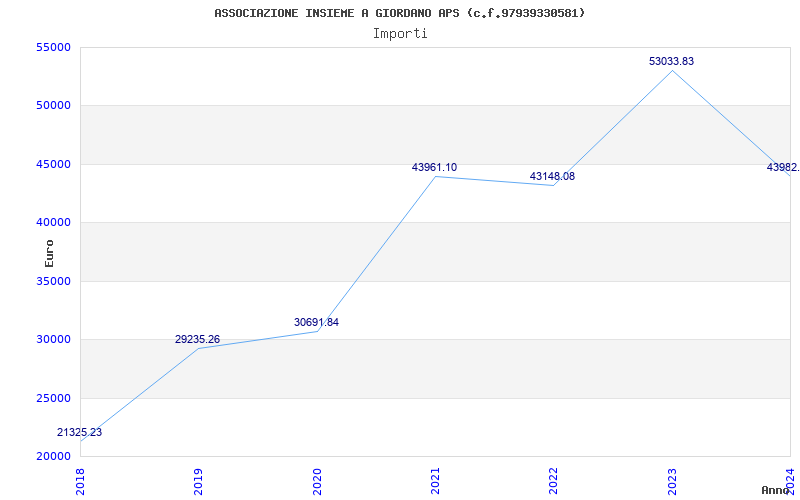Click the 21325.23 data label
800x500 pixels.
(80, 432)
